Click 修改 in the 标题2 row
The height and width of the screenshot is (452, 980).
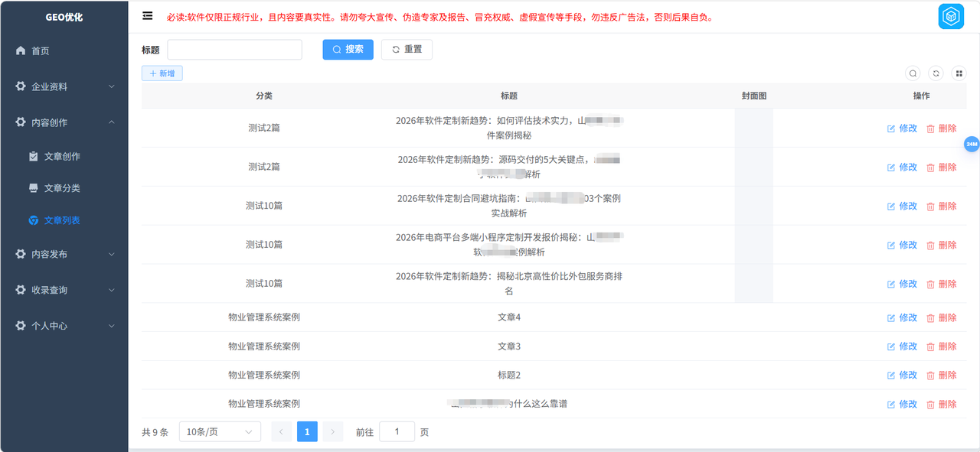pyautogui.click(x=902, y=376)
